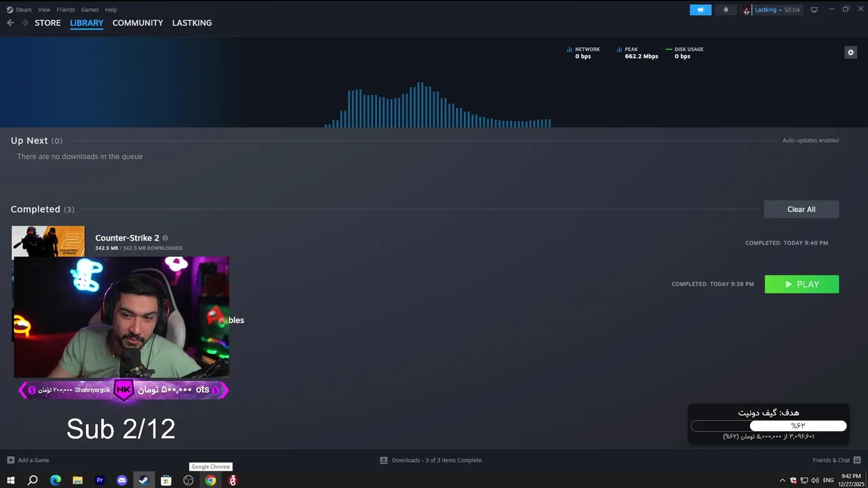Open the LASTKING profile tab

coord(192,23)
